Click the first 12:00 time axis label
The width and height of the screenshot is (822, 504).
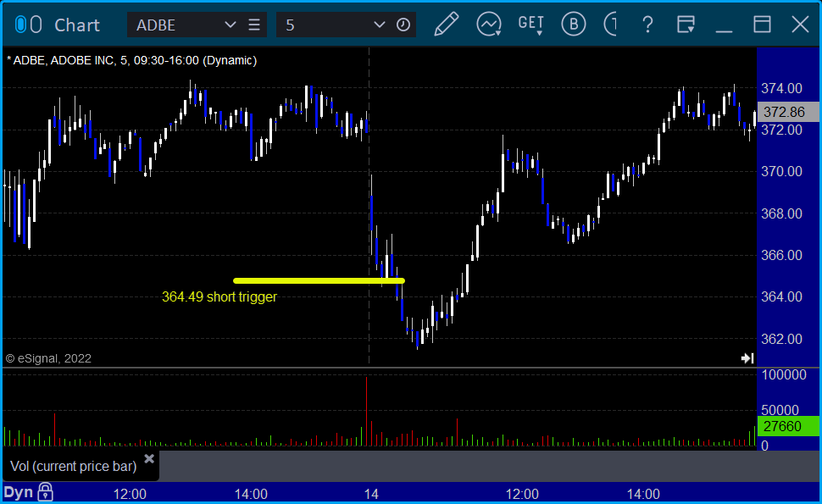[x=130, y=494]
